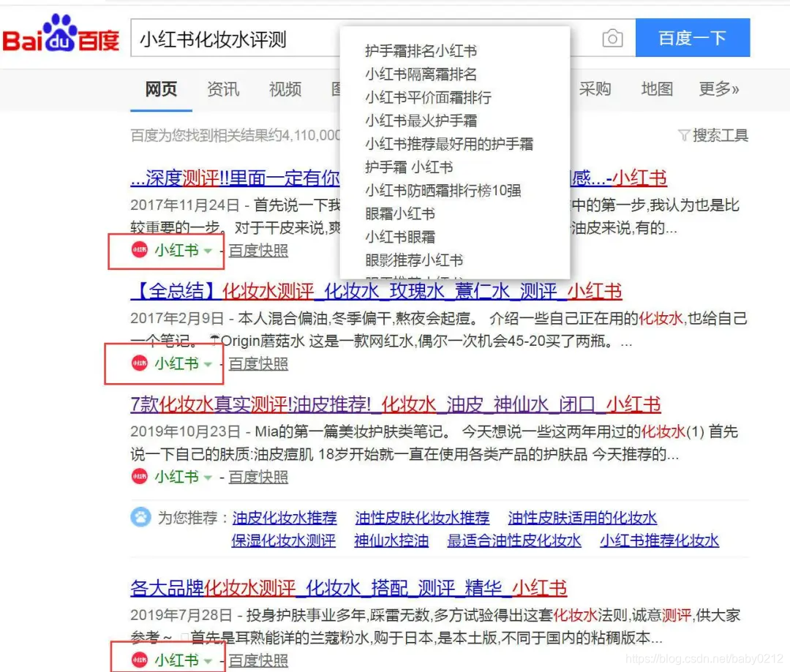Open the 地图 tab
790x672 pixels.
coord(656,89)
